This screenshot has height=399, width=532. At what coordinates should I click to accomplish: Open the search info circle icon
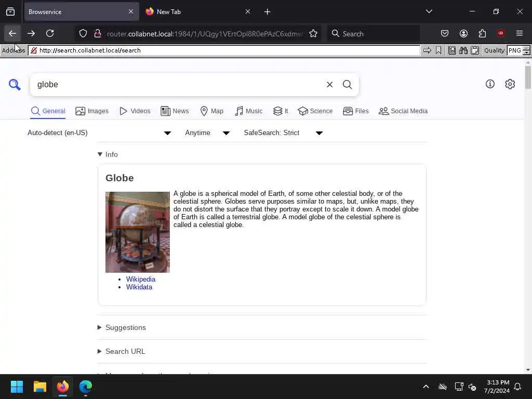[490, 84]
